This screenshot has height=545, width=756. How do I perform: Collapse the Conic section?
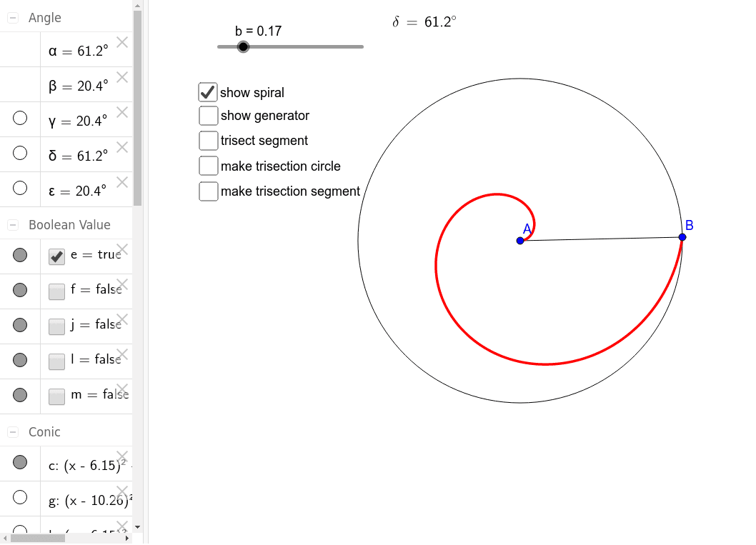tap(11, 431)
